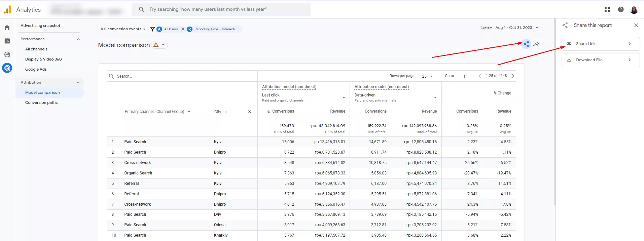This screenshot has height=241, width=644.
Task: Open Display & Video 360 report
Action: tap(43, 59)
